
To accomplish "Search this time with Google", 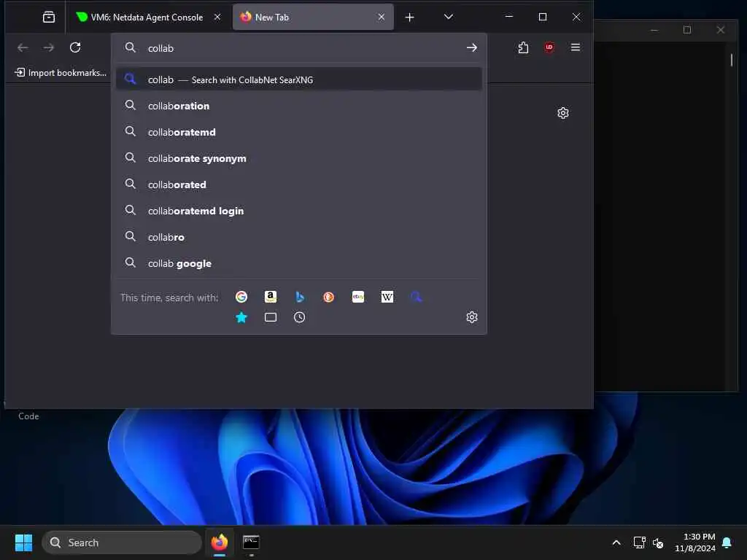I will click(x=241, y=297).
